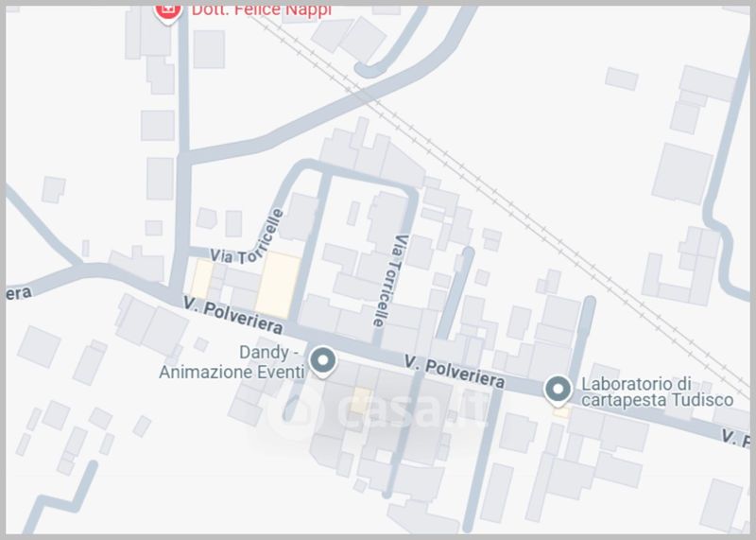Select the Laboratorio di cartapesta Tudisco marker pin

click(x=558, y=391)
